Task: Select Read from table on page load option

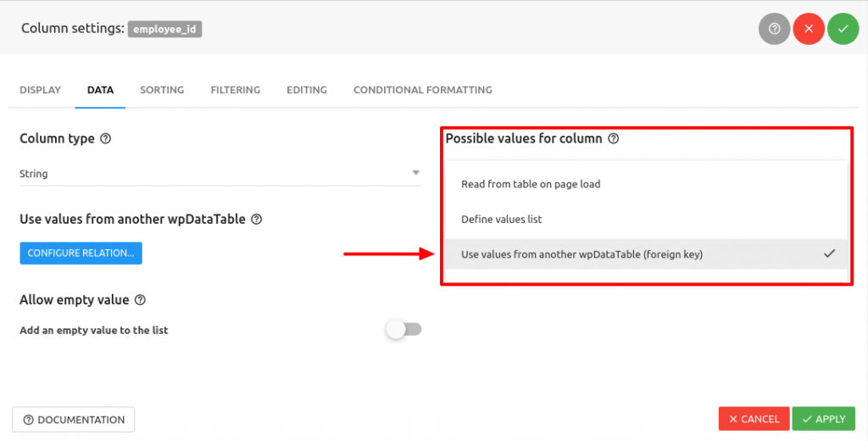Action: click(x=531, y=184)
